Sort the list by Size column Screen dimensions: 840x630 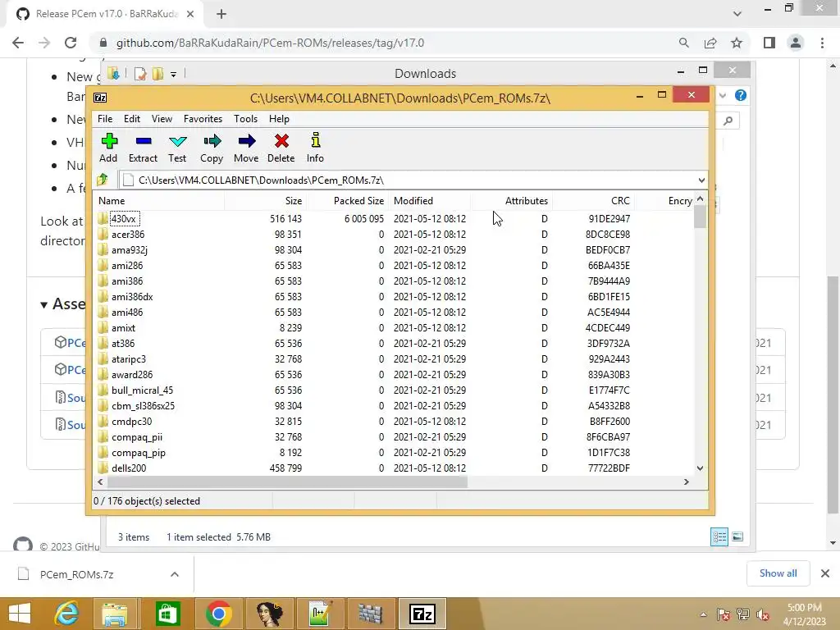pyautogui.click(x=265, y=201)
